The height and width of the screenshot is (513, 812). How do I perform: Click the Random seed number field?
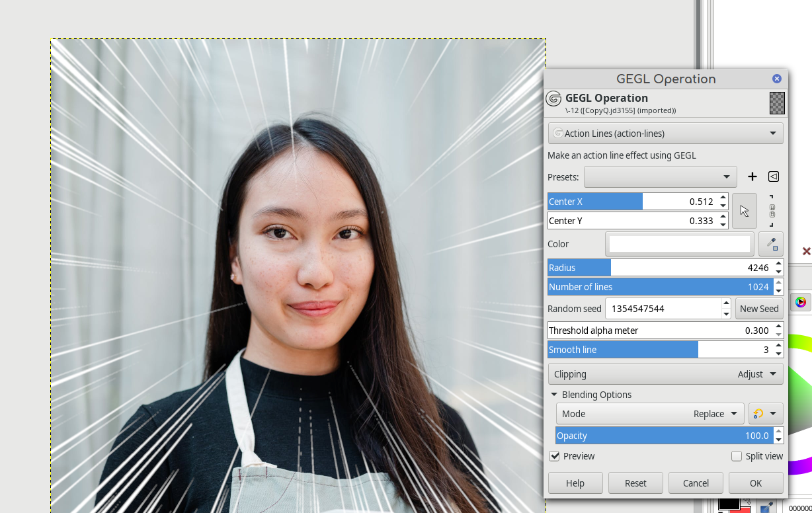click(x=663, y=309)
